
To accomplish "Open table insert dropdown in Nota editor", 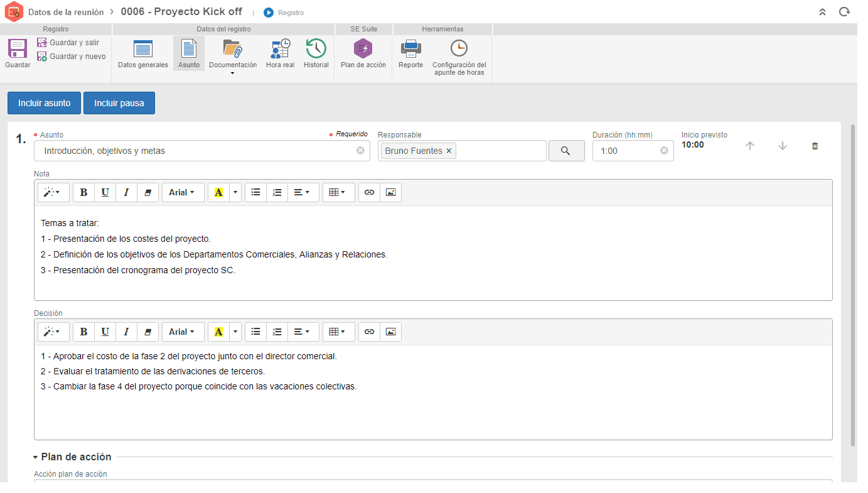I will coord(339,192).
